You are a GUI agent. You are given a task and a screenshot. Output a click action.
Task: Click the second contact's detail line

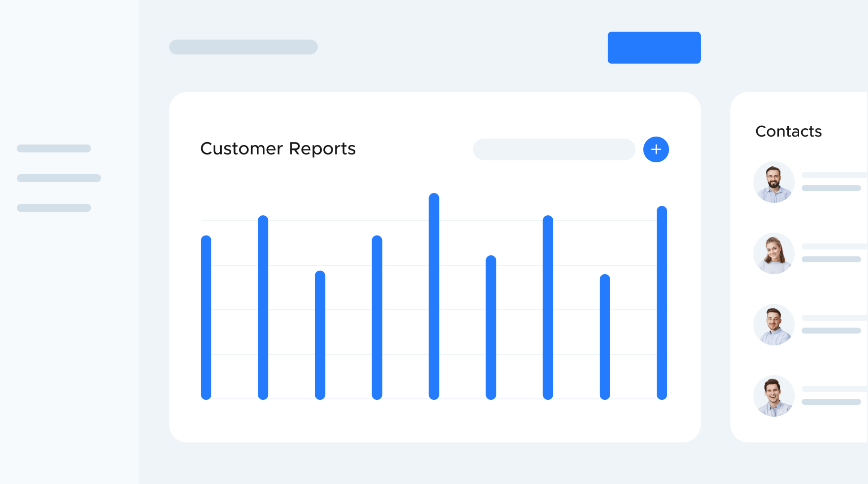[x=831, y=260]
